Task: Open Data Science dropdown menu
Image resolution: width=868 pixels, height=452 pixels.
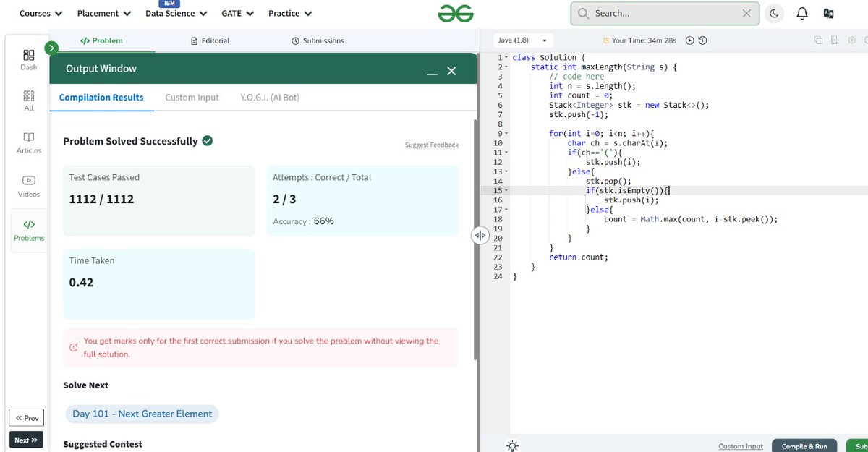Action: click(x=176, y=13)
